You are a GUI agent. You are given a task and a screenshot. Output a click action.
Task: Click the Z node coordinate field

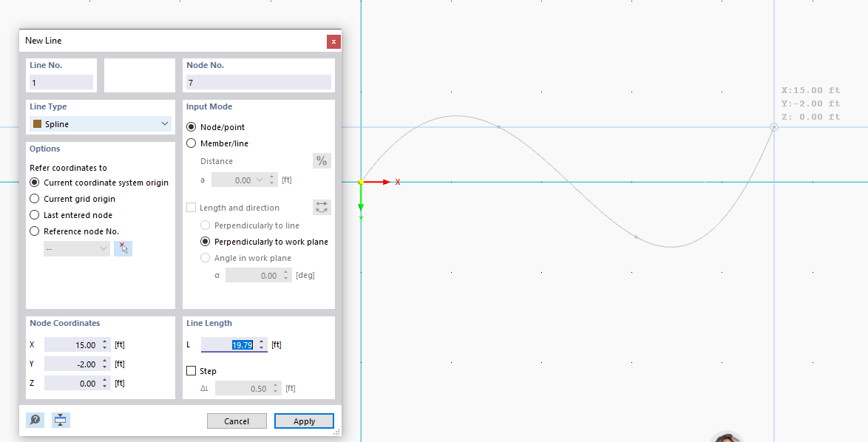[75, 383]
